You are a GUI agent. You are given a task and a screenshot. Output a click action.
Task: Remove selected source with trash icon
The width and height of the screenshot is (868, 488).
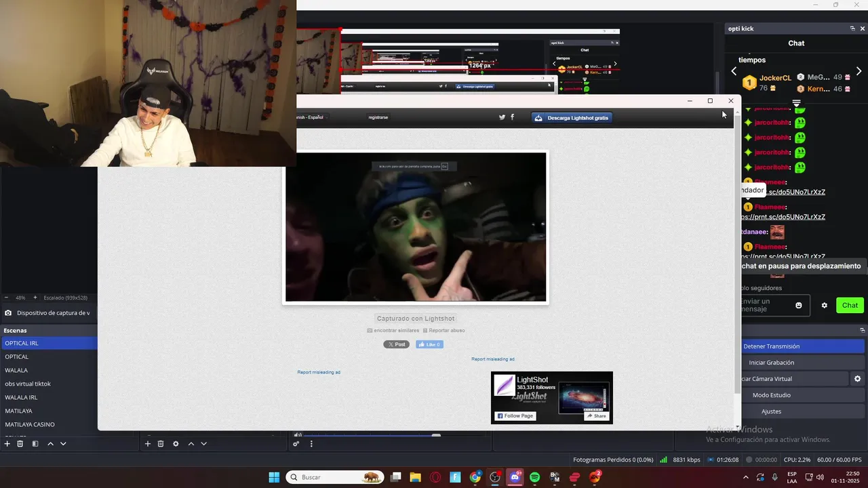tap(161, 443)
